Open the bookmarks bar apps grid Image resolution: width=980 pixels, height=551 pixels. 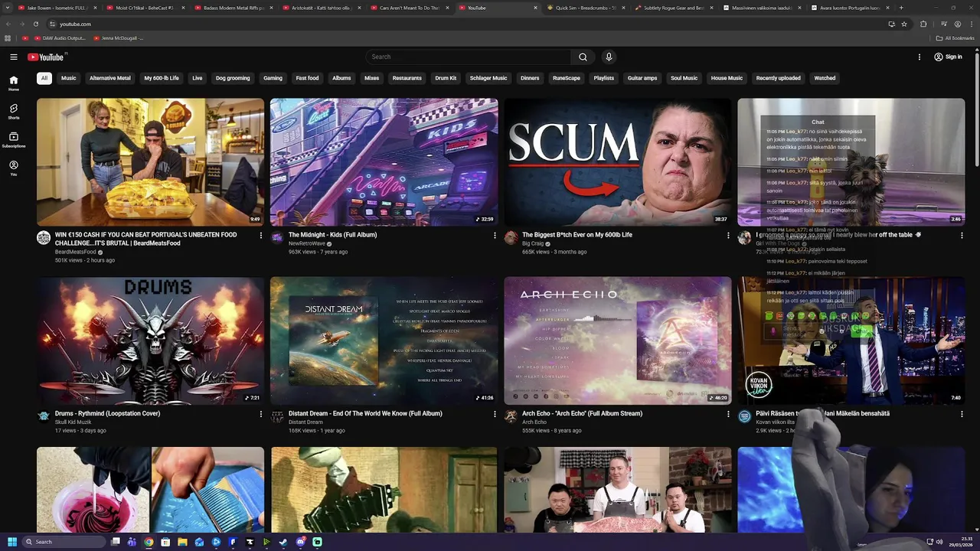8,37
